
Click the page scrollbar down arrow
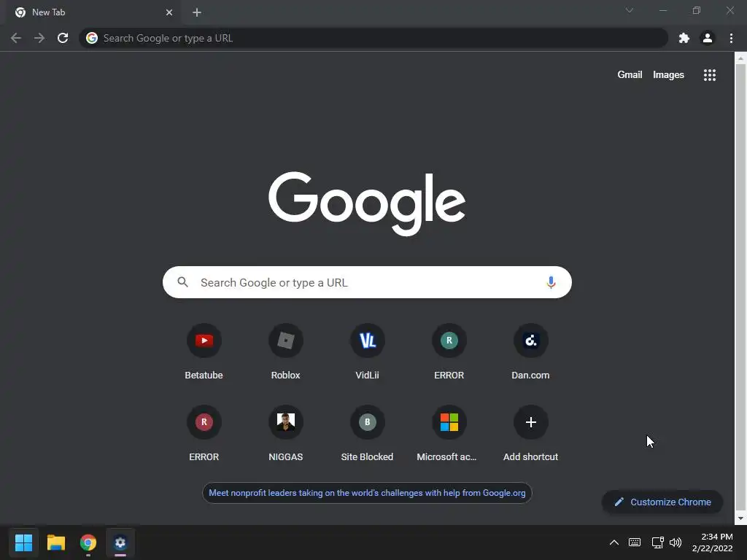[x=740, y=518]
